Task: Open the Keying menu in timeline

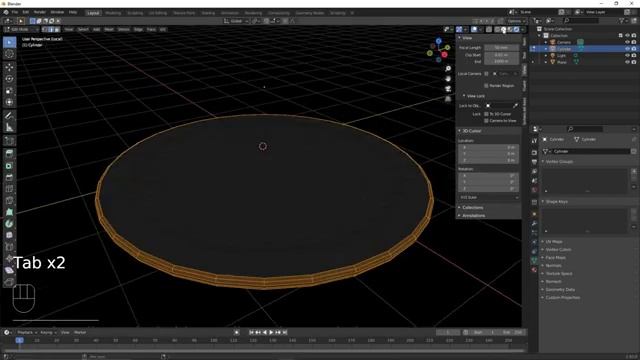Action: [48, 333]
